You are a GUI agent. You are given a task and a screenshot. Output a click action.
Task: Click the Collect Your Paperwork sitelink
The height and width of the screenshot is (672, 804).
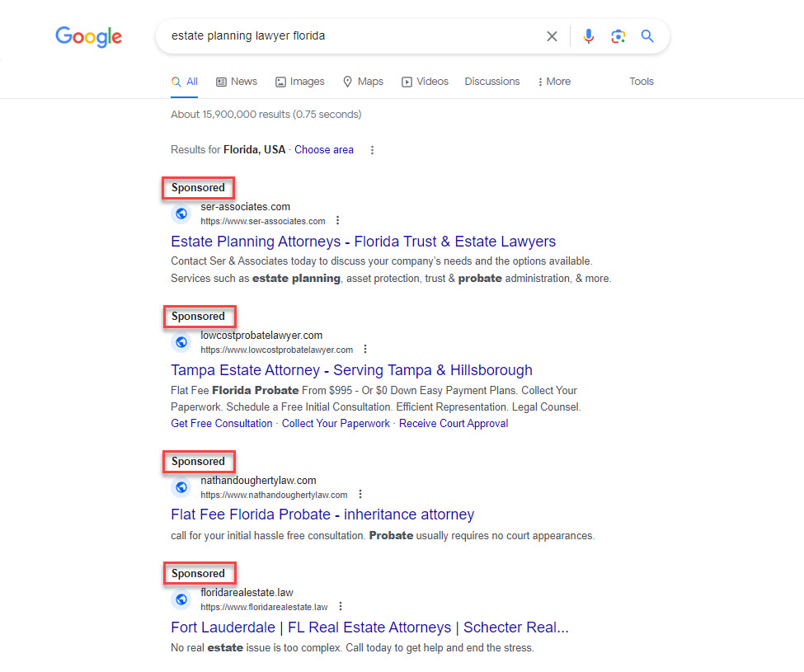pyautogui.click(x=336, y=423)
